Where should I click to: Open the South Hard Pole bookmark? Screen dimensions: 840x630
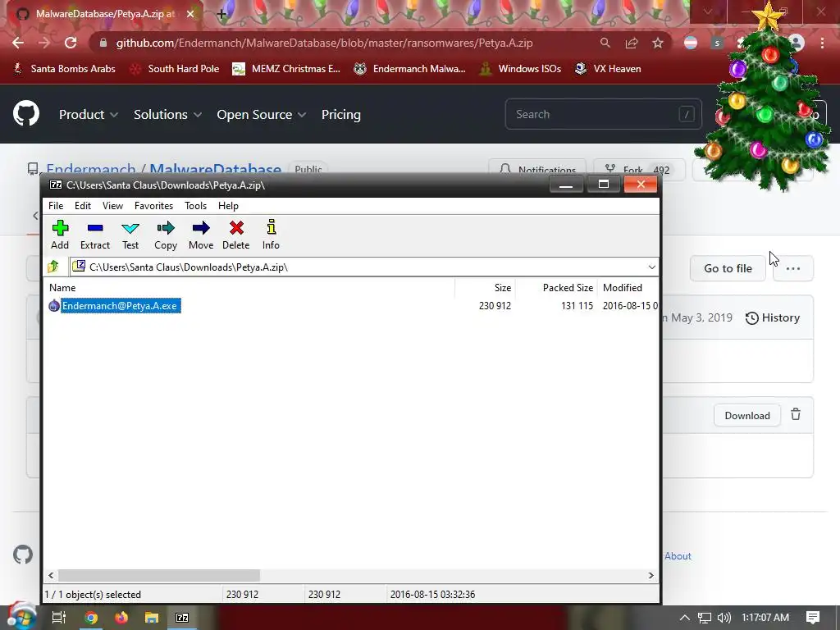(175, 69)
